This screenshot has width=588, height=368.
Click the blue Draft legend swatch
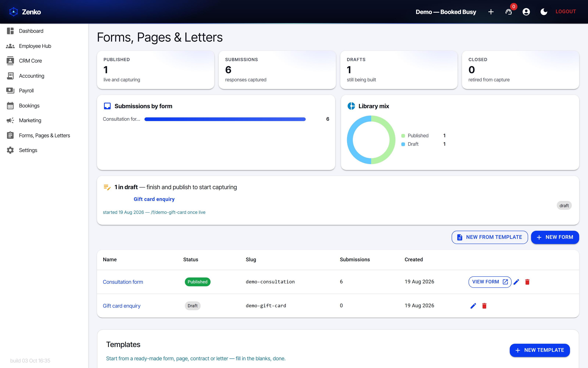coord(403,144)
